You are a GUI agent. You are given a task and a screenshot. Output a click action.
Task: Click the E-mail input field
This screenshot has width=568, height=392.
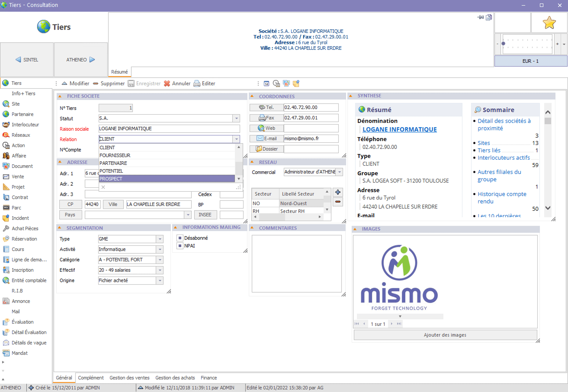coord(311,139)
